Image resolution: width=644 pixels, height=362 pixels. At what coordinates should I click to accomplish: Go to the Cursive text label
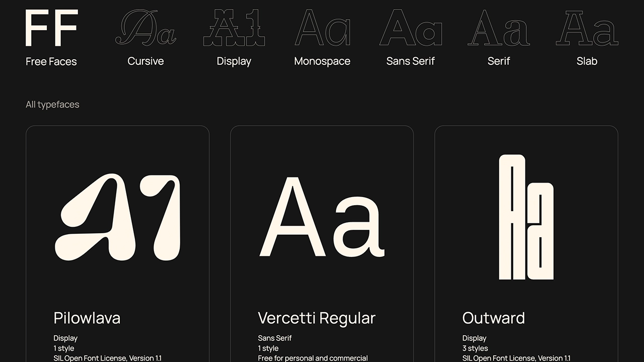pyautogui.click(x=145, y=61)
